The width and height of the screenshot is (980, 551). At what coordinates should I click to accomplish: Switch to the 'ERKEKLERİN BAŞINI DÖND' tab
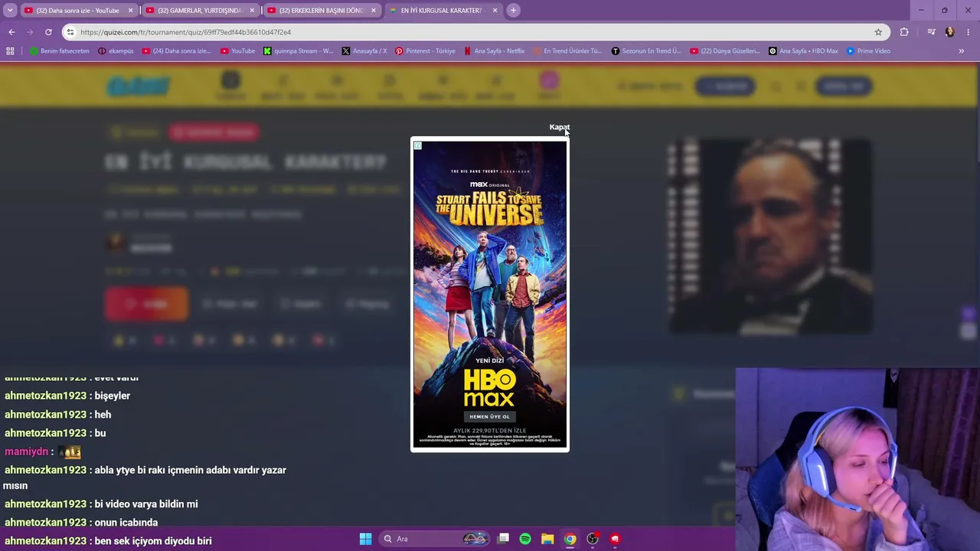322,11
